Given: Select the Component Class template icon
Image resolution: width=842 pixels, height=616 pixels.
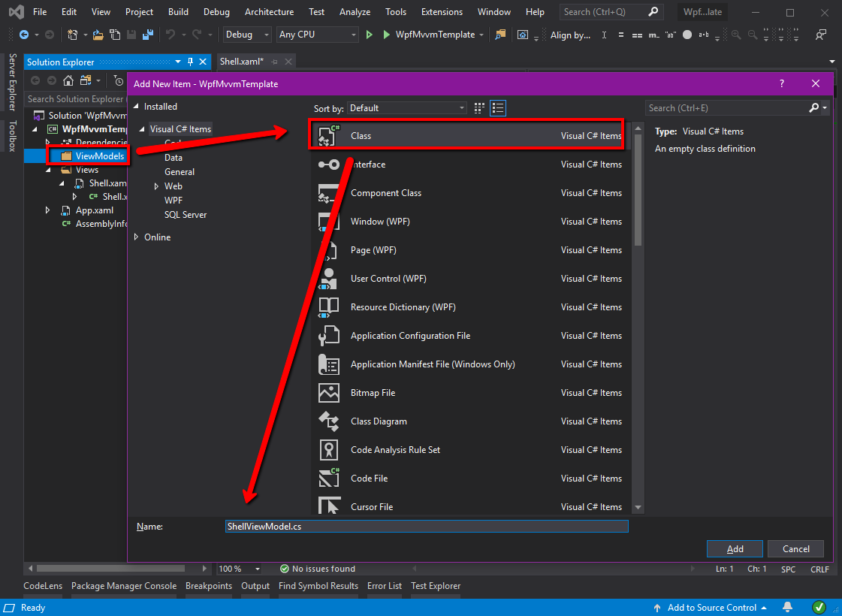Looking at the screenshot, I should (329, 193).
